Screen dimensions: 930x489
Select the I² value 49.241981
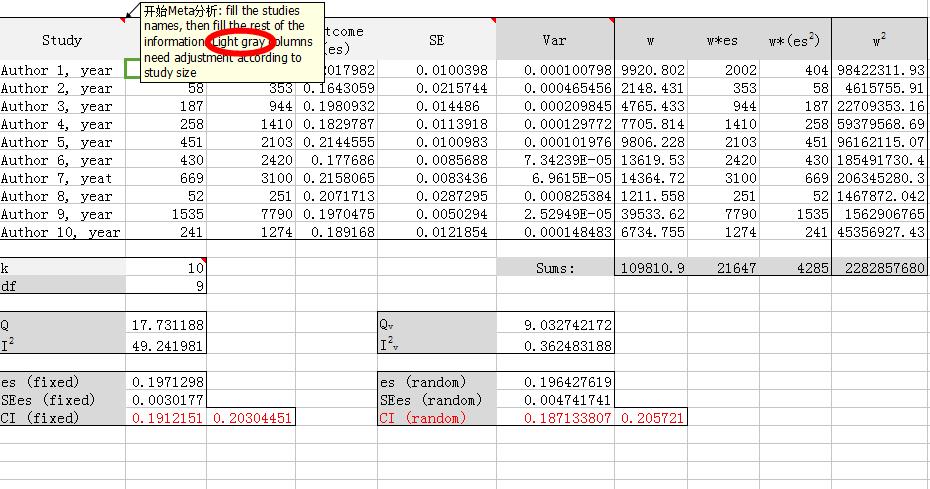[166, 345]
